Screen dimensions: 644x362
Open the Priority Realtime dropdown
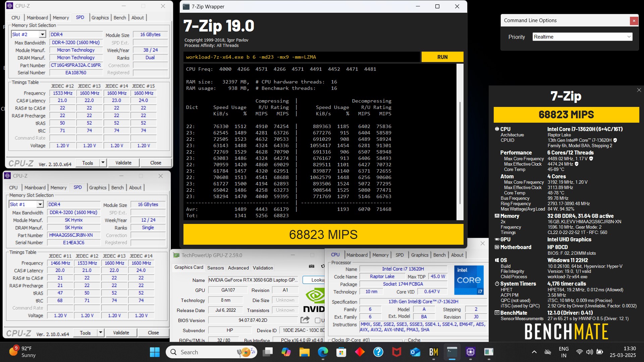click(582, 37)
